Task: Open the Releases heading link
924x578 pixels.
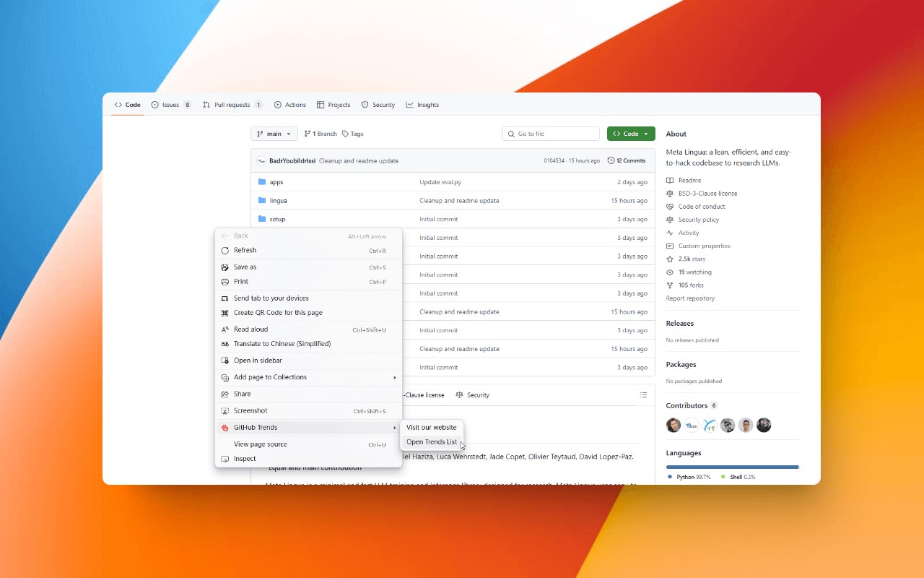Action: (x=680, y=324)
